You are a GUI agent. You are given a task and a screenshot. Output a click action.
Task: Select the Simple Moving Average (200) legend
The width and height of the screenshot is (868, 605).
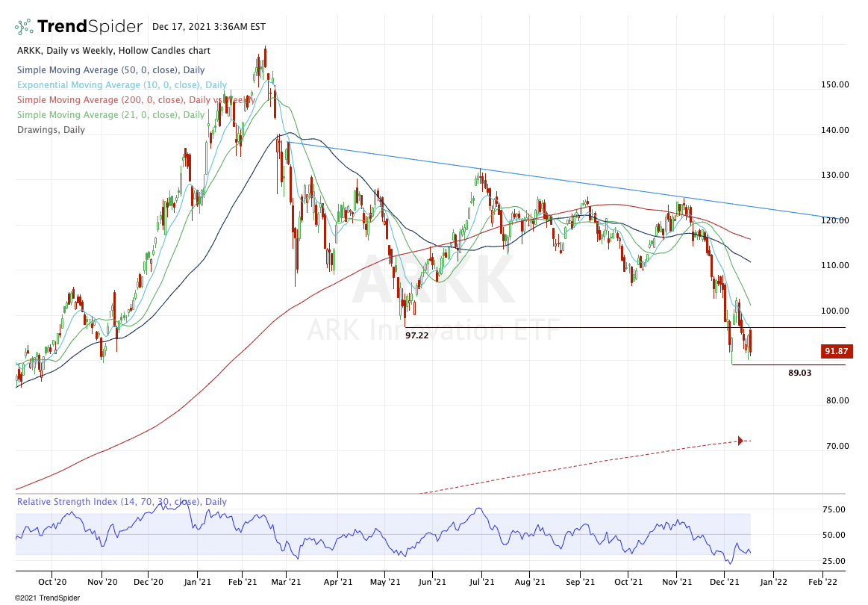[x=136, y=100]
